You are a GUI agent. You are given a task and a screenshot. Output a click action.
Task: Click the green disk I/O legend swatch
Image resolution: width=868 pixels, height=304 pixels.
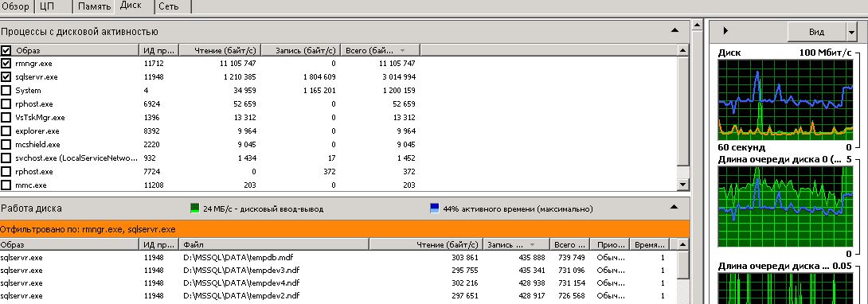tap(194, 209)
